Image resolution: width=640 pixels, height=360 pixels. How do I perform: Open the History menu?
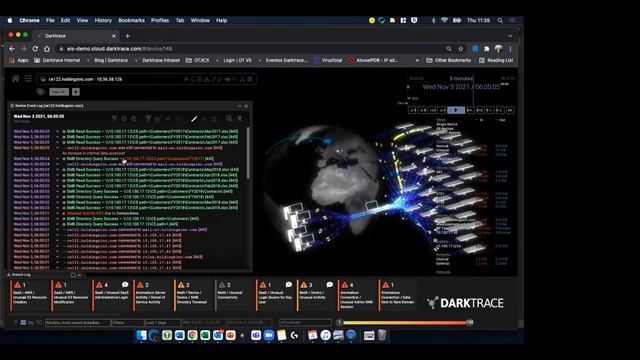[x=103, y=20]
